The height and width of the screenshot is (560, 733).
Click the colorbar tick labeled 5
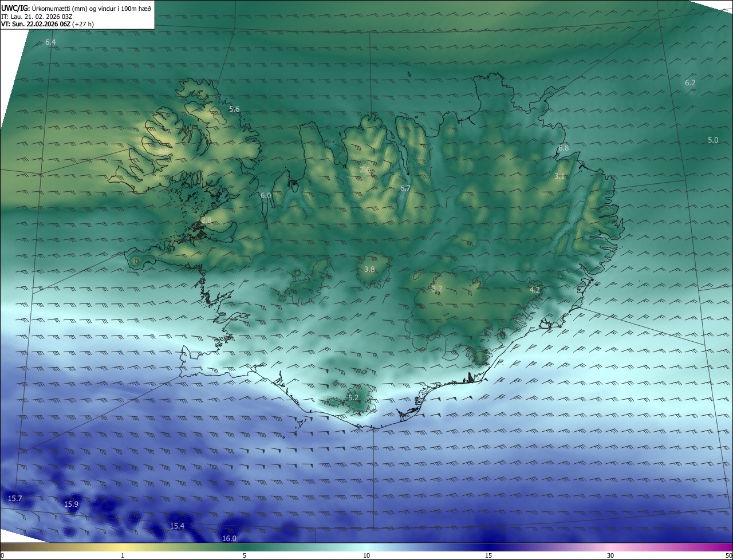(245, 555)
